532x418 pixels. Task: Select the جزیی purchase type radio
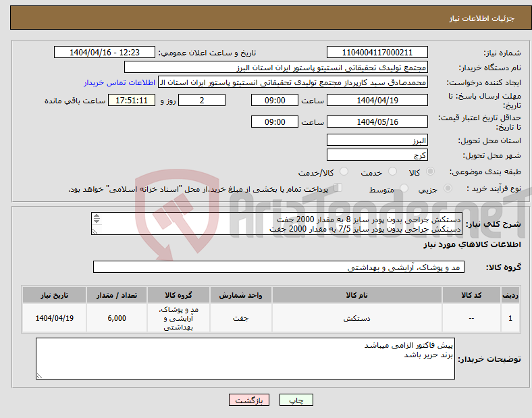pos(448,188)
